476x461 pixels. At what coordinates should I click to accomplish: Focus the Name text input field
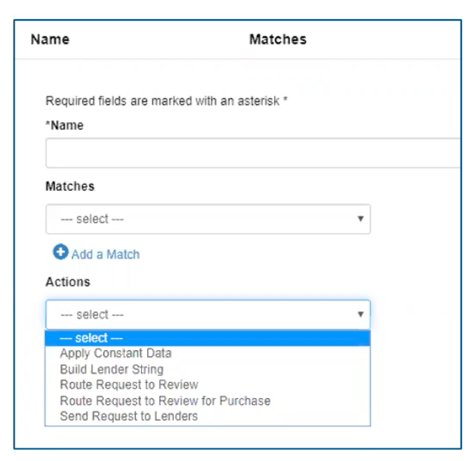point(251,154)
